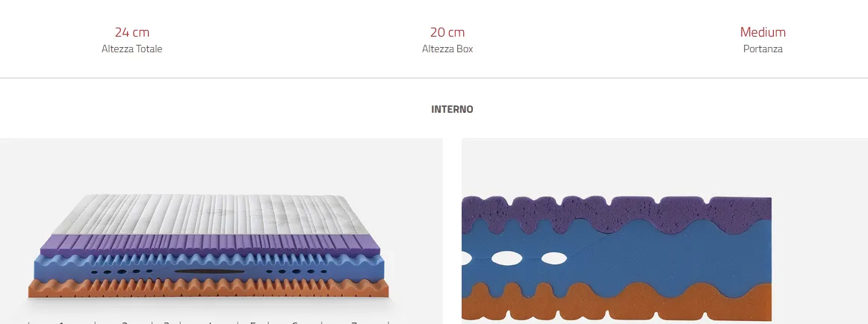Click the 24 cm height value
The height and width of the screenshot is (324, 868).
131,32
